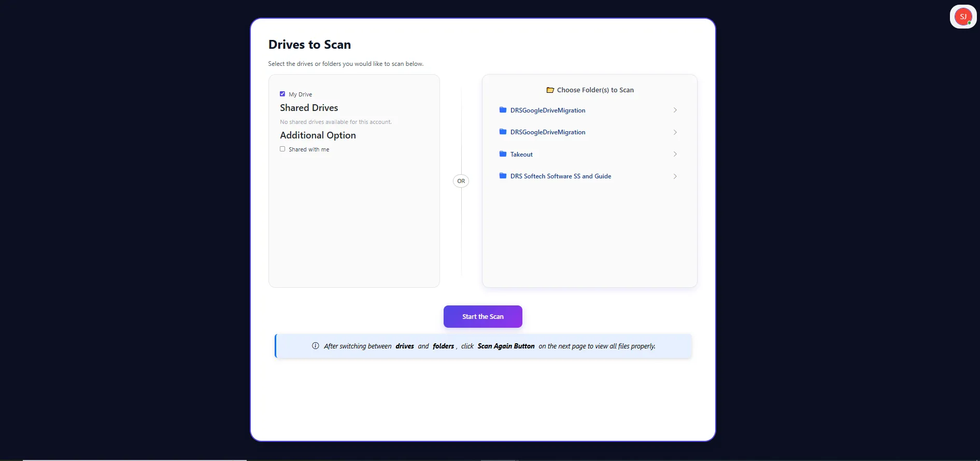The image size is (980, 461).
Task: Select the Takeout folder name
Action: [521, 155]
